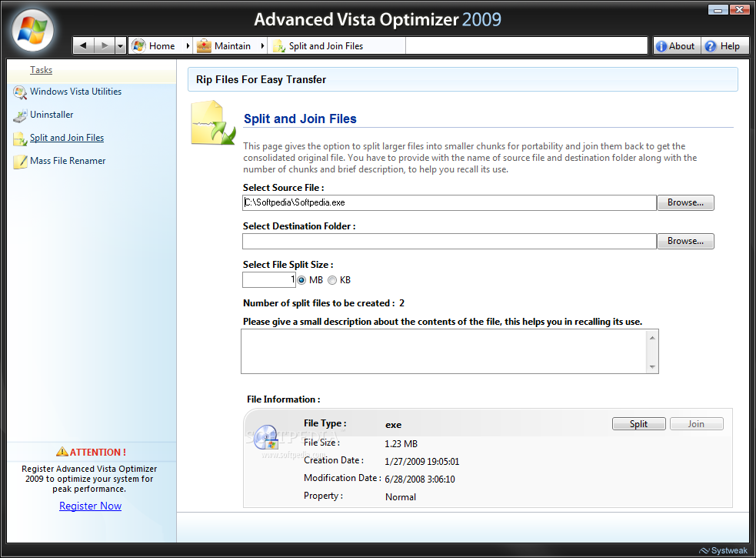
Task: Select the MB radio button
Action: coord(301,280)
